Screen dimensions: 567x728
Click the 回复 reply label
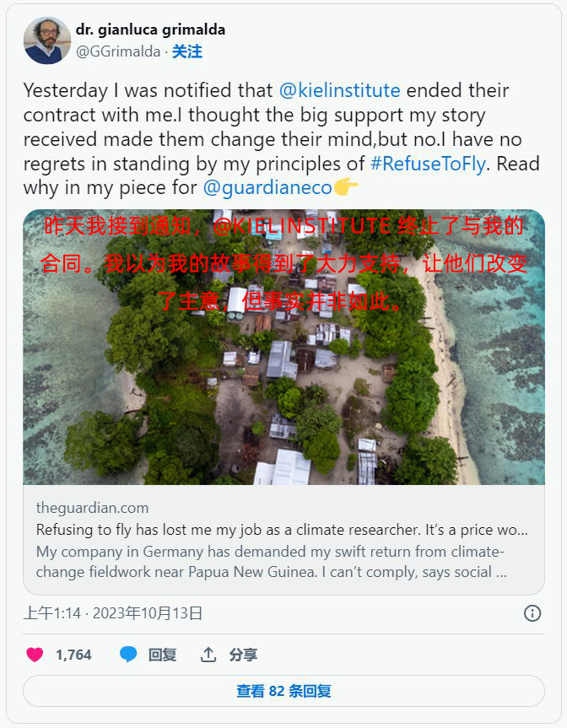click(162, 655)
